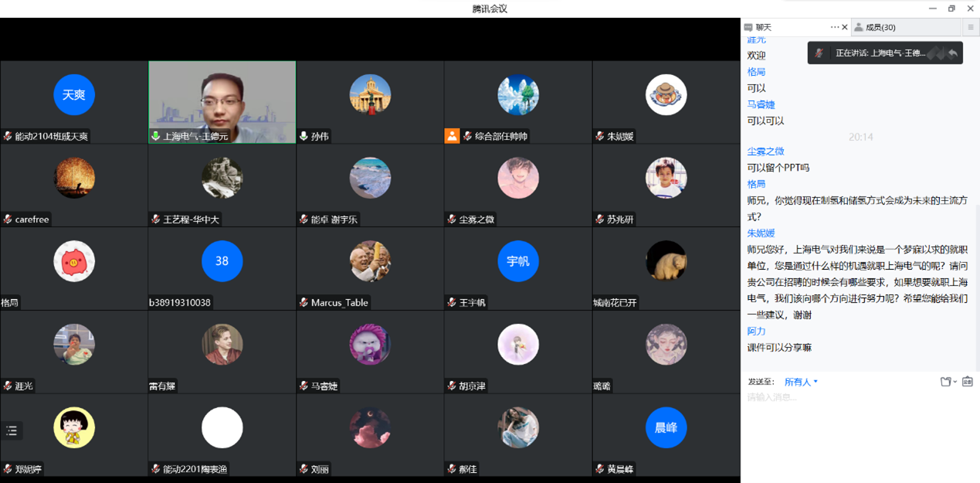The width and height of the screenshot is (980, 483).
Task: Click sender name 尘雾之微 in chat
Action: click(765, 151)
